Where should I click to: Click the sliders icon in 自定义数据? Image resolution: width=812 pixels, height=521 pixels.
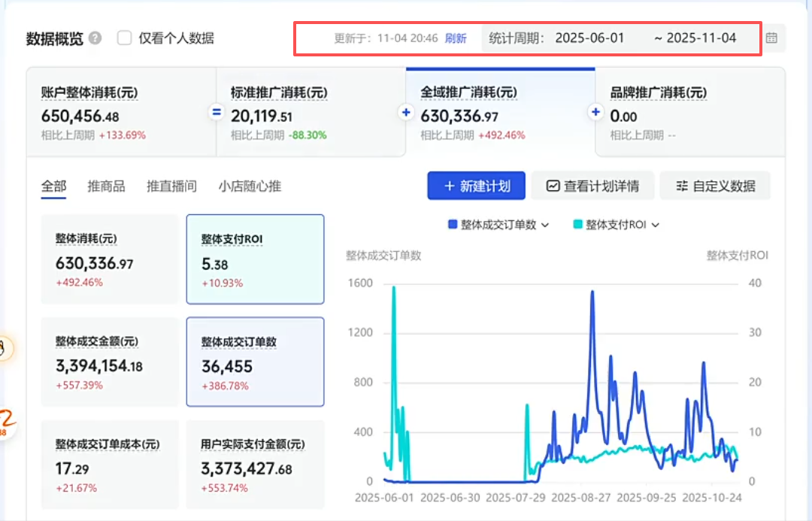tap(682, 186)
